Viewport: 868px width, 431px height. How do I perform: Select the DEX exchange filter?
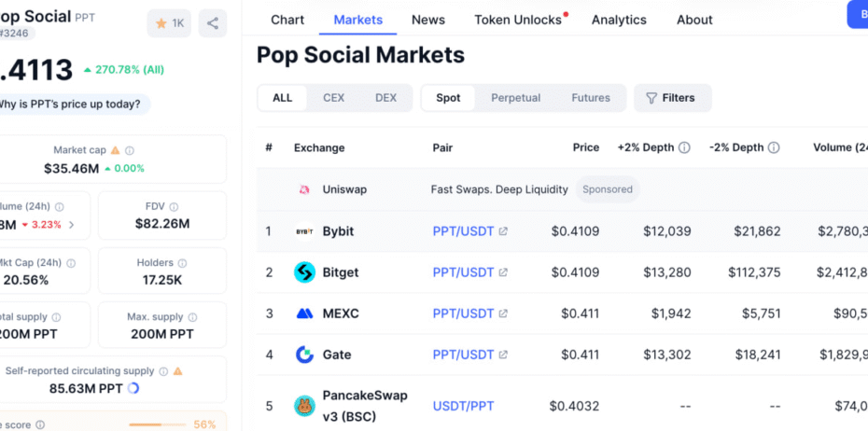coord(385,98)
